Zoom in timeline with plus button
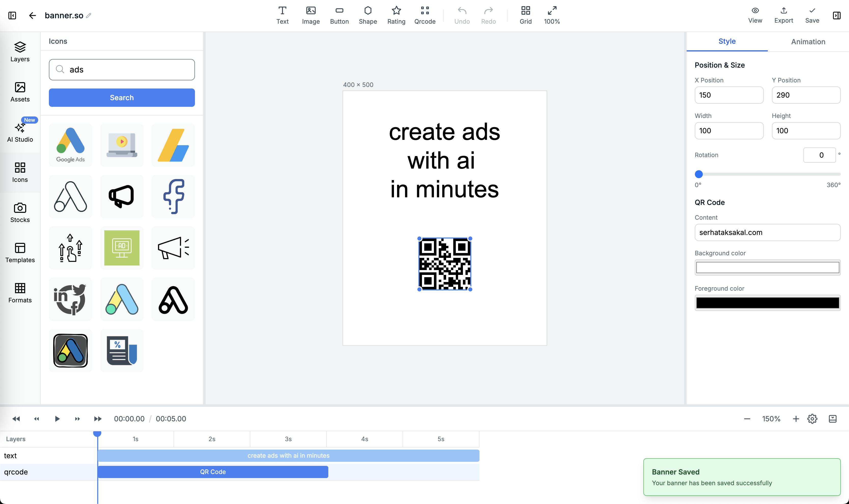Screen dimensions: 849x504 pos(796,419)
